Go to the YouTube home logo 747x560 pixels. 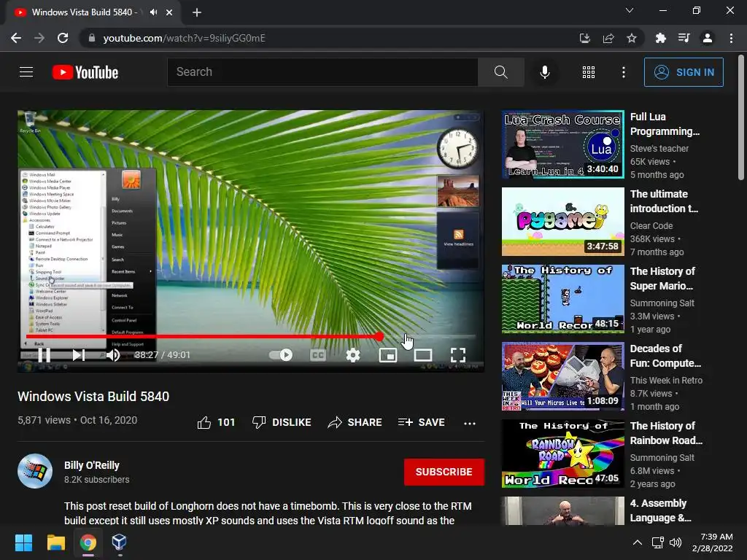85,72
